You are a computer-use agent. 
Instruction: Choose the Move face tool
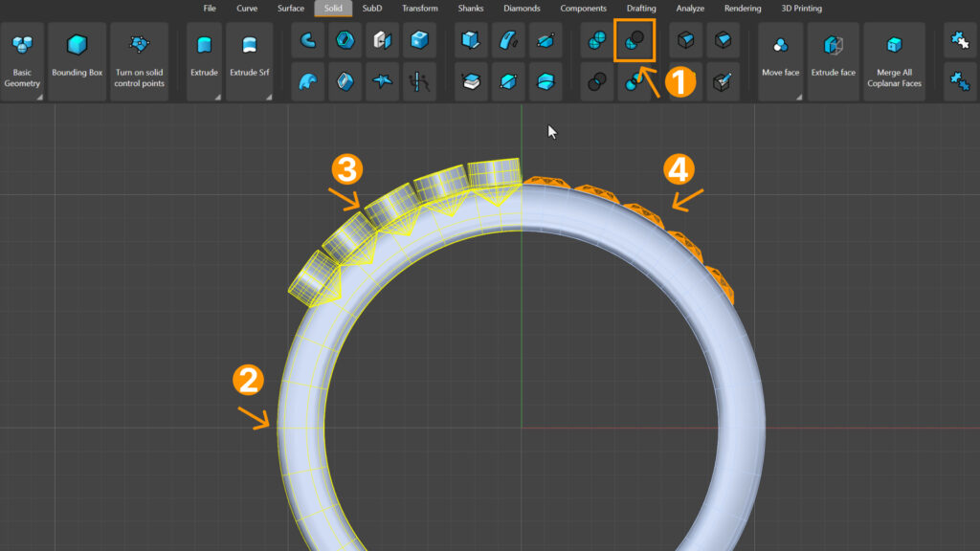click(x=781, y=61)
